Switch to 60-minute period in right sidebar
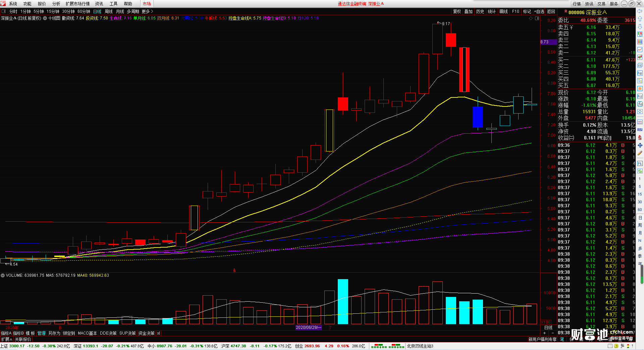 point(640,210)
